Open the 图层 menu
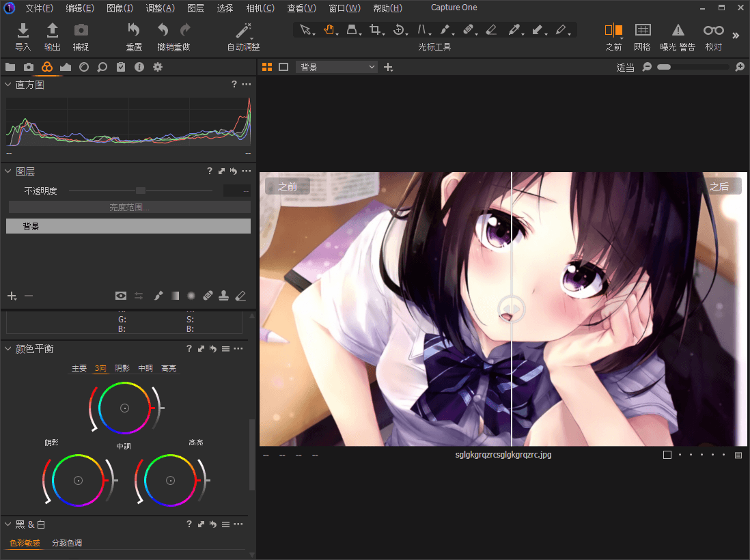This screenshot has width=750, height=560. (x=195, y=8)
